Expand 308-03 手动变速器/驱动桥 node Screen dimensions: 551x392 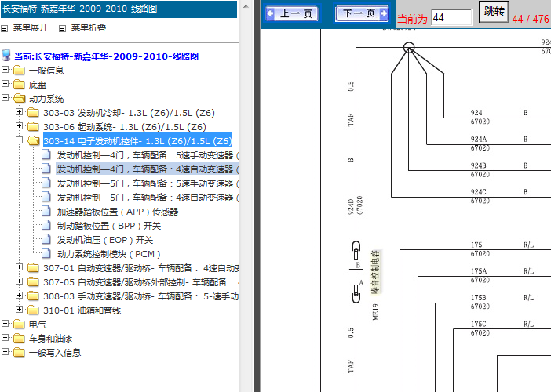tap(19, 295)
